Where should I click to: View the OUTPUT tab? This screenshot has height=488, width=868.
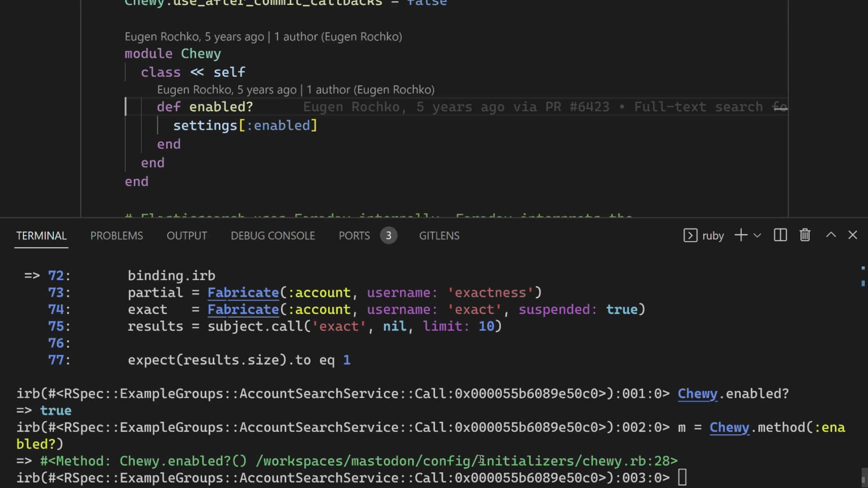tap(187, 235)
